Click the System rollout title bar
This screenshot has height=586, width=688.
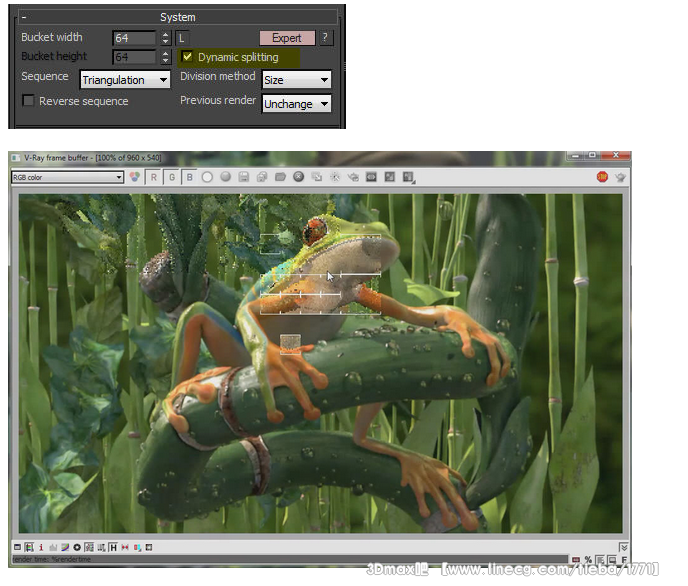(x=178, y=17)
